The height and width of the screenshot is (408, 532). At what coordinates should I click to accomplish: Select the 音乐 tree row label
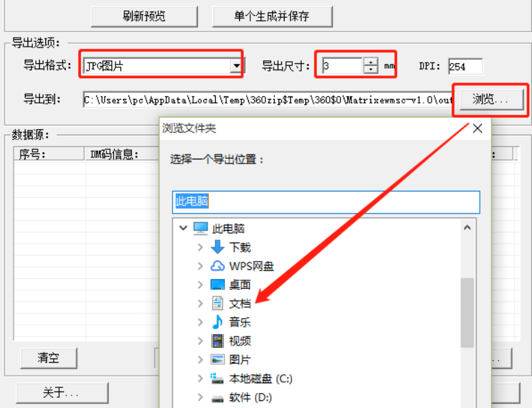[x=240, y=322]
